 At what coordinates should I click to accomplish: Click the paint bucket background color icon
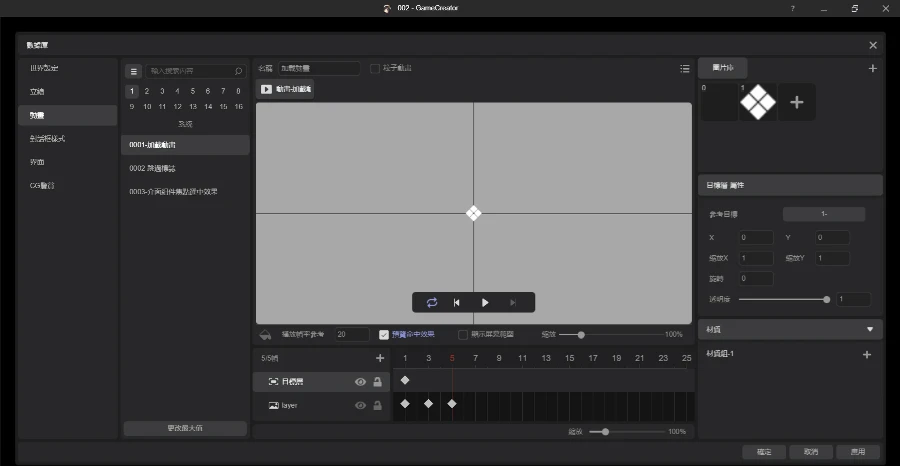(x=265, y=335)
